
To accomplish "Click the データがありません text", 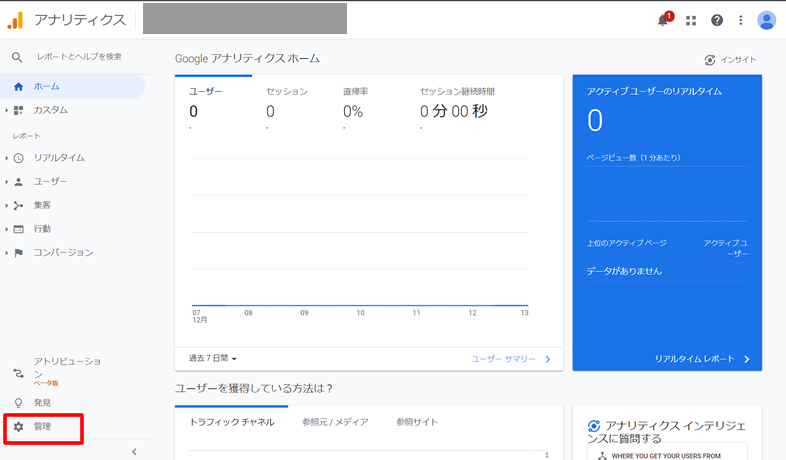I will (x=624, y=271).
